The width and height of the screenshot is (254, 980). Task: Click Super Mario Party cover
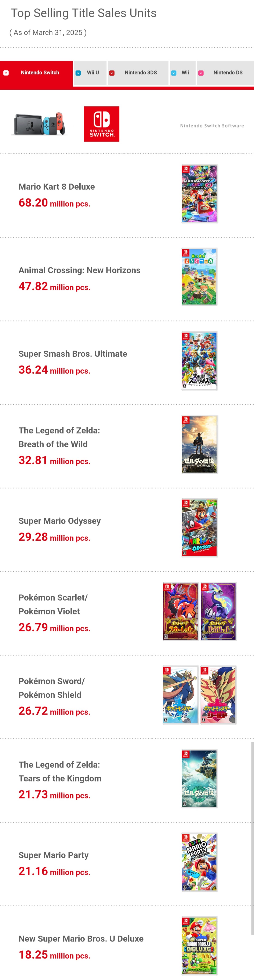[200, 862]
